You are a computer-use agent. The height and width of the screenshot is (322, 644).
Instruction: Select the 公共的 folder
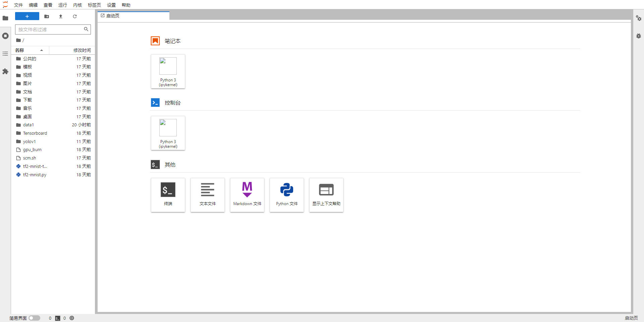point(53,59)
